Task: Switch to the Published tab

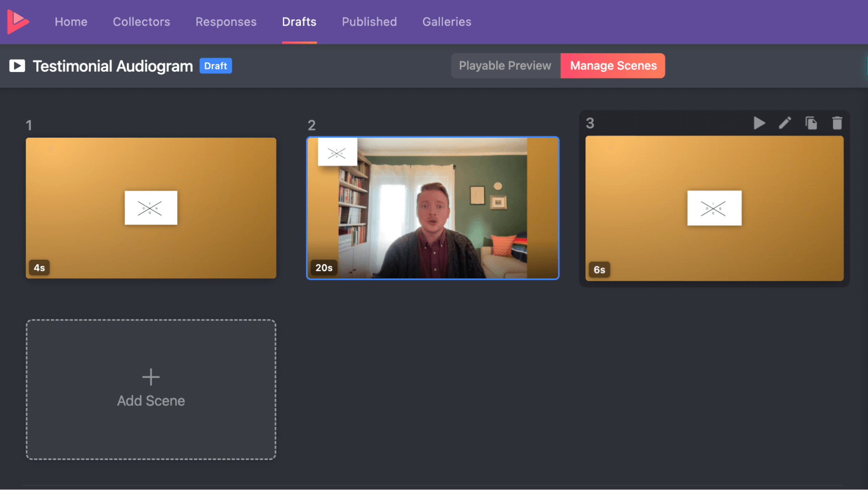Action: coord(369,21)
